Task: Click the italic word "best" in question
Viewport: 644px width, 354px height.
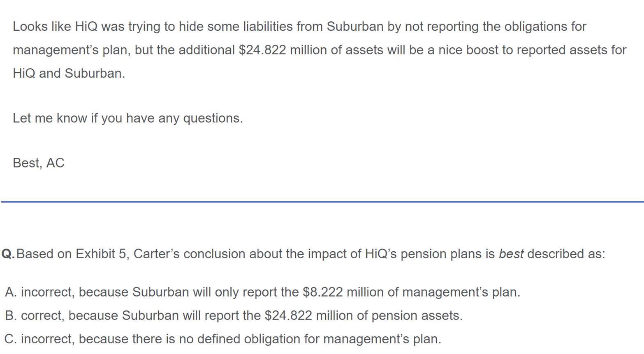Action: 511,254
